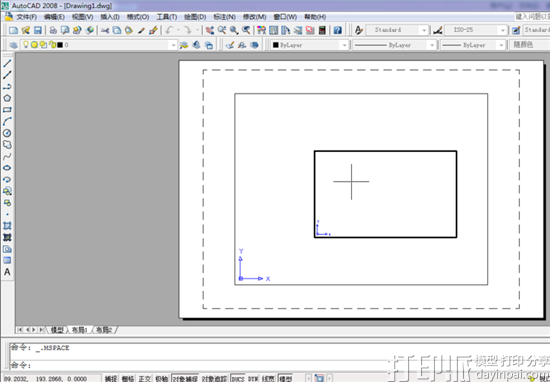Screen dimensions: 550x382
Task: Select the Rectangle draw tool
Action: click(x=7, y=110)
